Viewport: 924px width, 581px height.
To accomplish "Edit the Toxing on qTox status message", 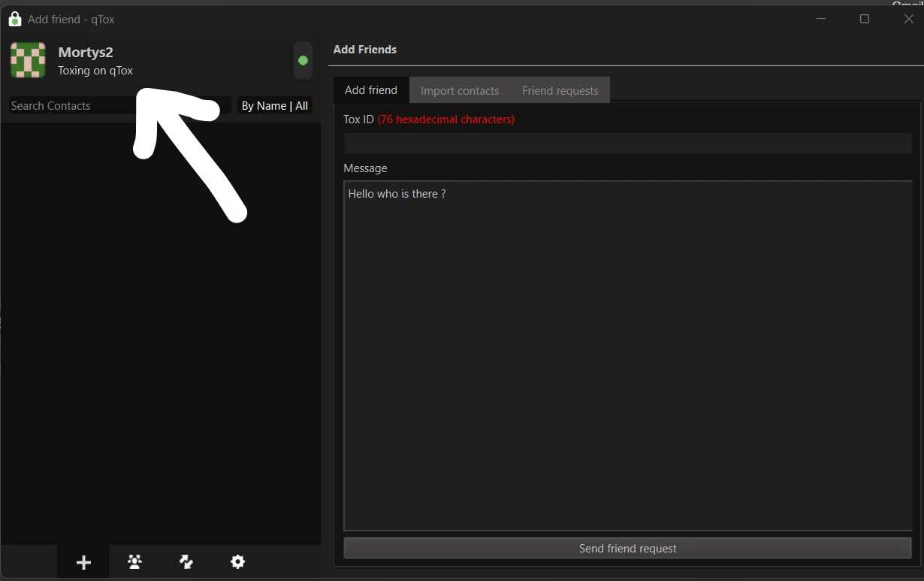I will 95,71.
